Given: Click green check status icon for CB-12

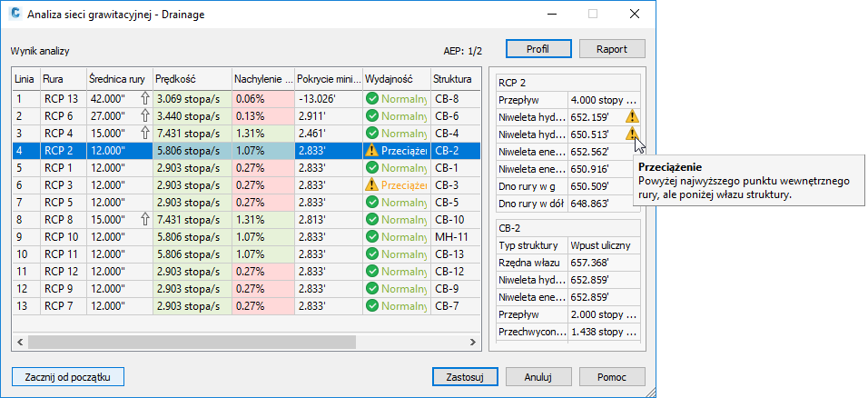Looking at the screenshot, I should click(372, 272).
